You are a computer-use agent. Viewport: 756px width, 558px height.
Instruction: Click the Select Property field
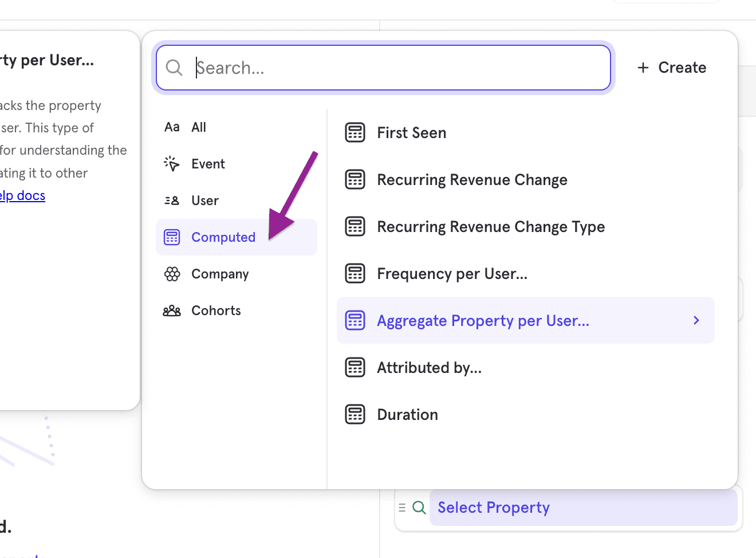pyautogui.click(x=583, y=508)
